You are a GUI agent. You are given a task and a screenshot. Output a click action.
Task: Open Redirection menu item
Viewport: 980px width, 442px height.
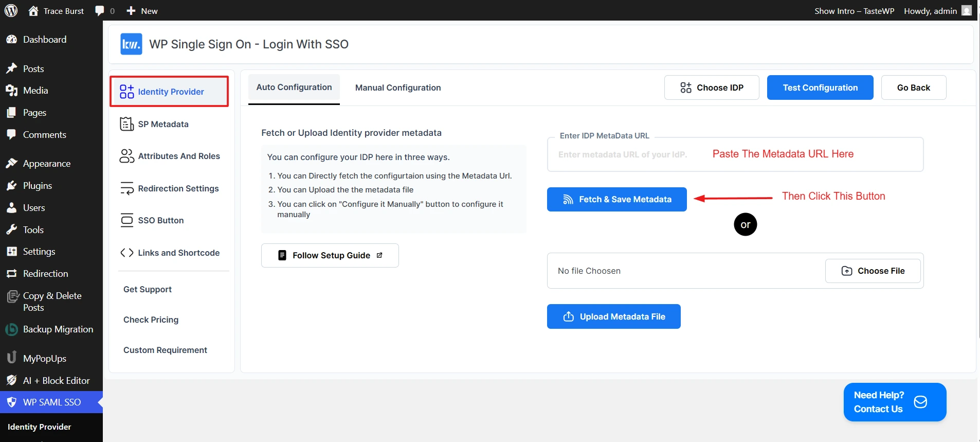pyautogui.click(x=51, y=274)
